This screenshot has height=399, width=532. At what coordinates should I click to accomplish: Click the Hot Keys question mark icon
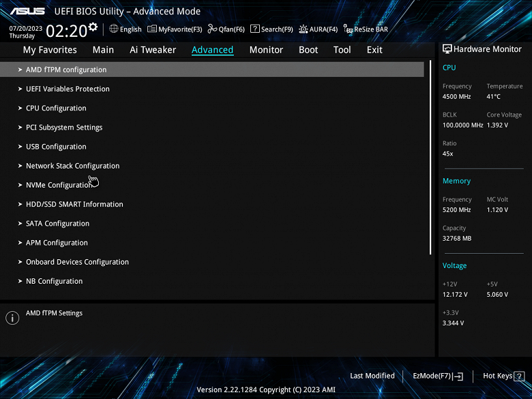click(x=519, y=376)
